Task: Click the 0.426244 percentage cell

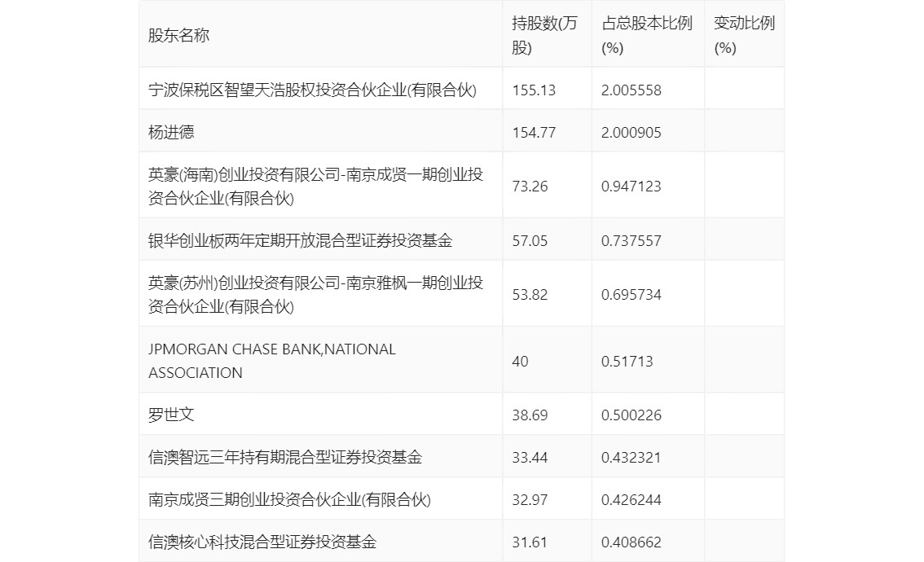Action: [631, 500]
